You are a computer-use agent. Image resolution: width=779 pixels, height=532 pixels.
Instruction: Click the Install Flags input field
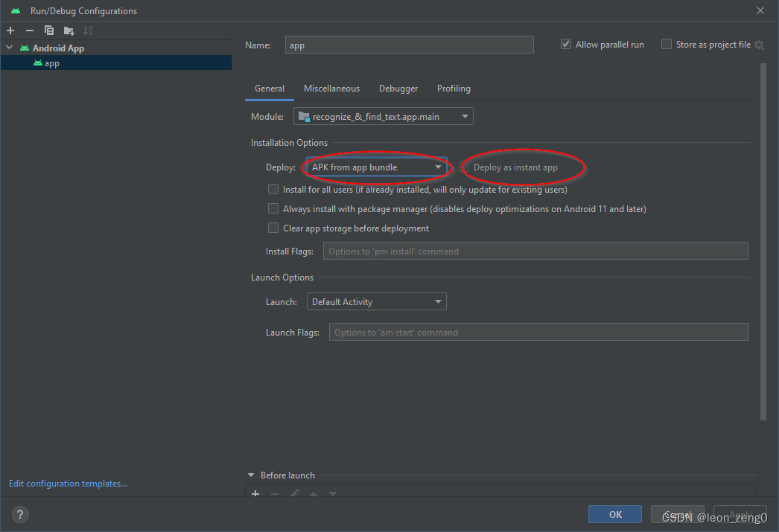click(x=535, y=251)
